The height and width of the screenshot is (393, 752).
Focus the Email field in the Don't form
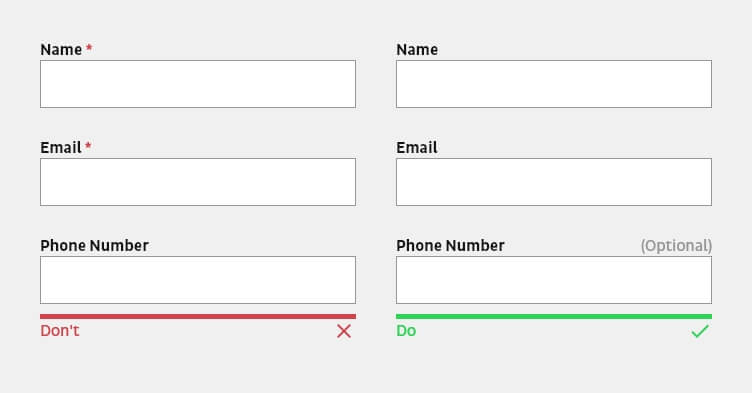tap(198, 182)
